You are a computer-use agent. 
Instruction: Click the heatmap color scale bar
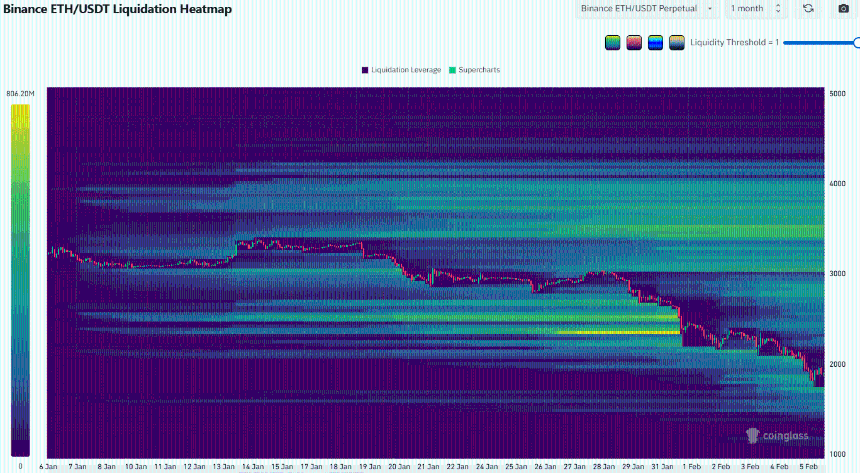pyautogui.click(x=20, y=280)
